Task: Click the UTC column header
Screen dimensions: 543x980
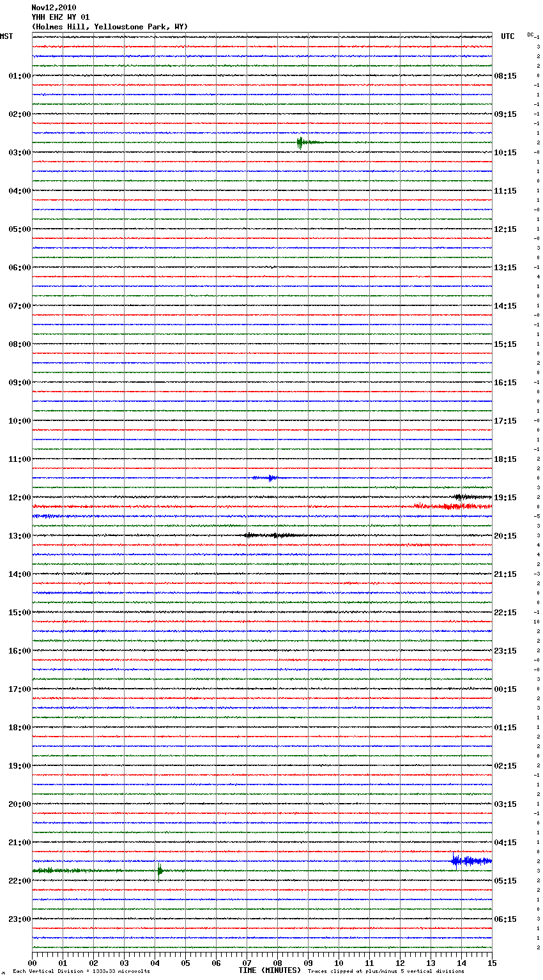Action: (508, 36)
